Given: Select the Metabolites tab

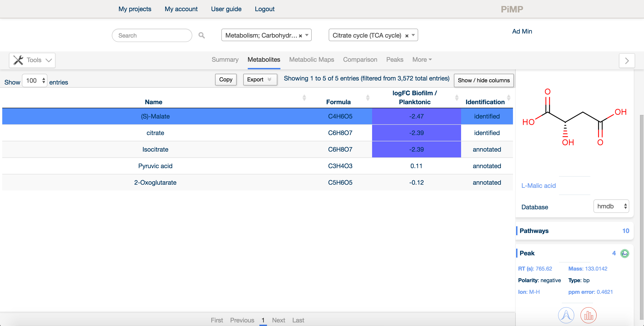Looking at the screenshot, I should coord(264,59).
